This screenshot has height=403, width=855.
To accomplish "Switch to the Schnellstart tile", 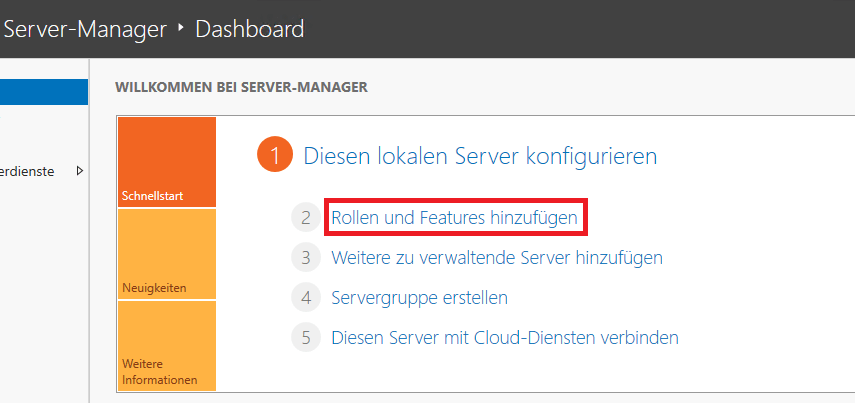I will point(166,163).
